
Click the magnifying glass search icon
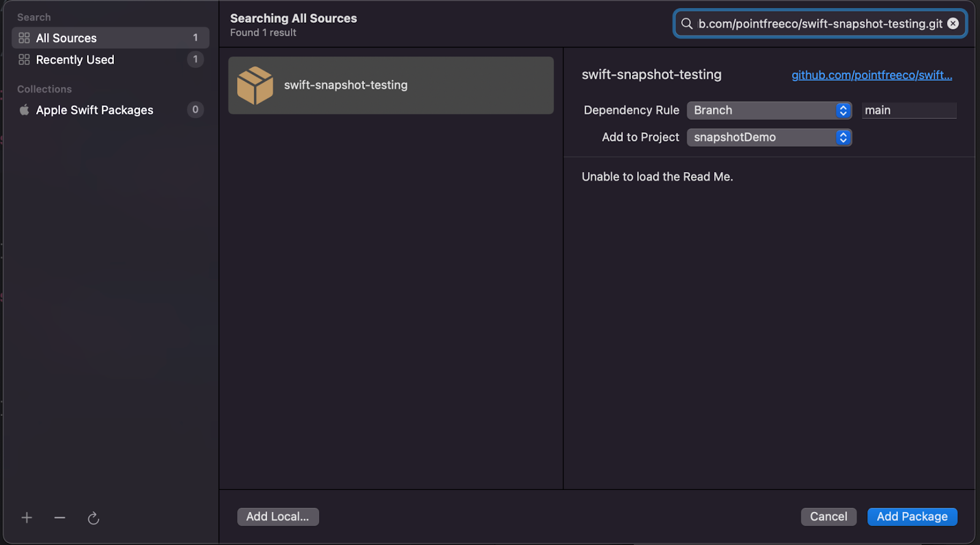pyautogui.click(x=687, y=24)
